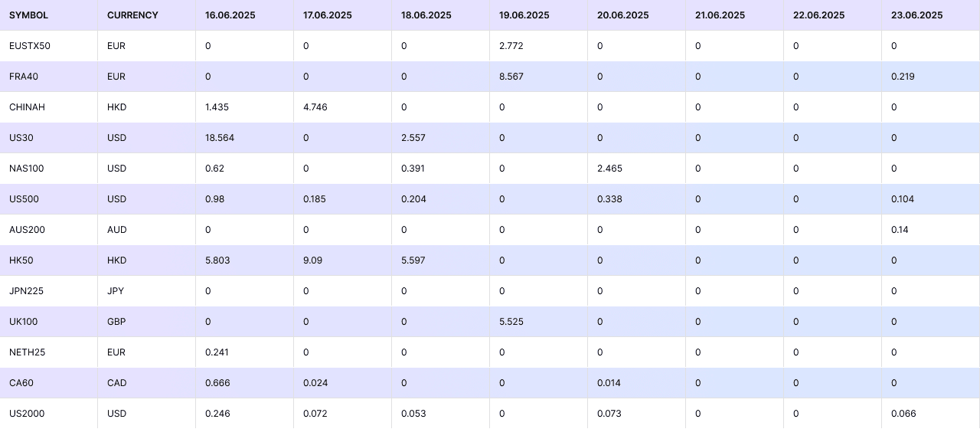Select the 16.06.2025 date column header

click(x=230, y=15)
